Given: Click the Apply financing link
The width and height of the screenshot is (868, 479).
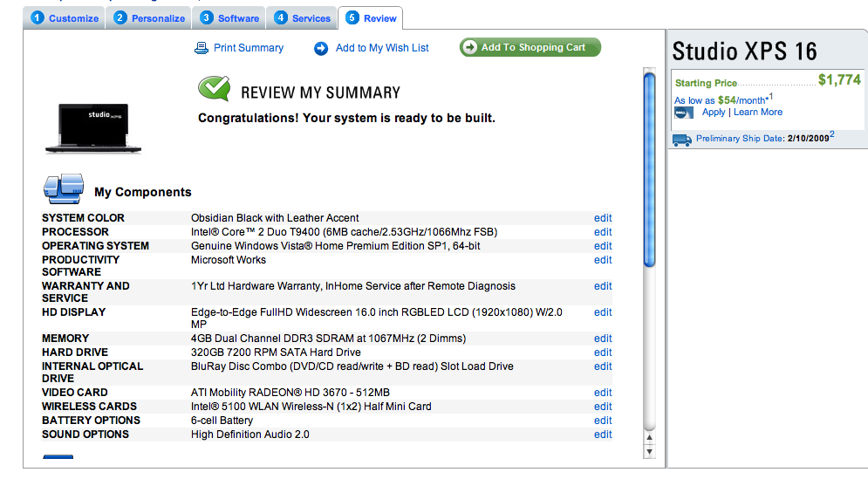Looking at the screenshot, I should (714, 112).
